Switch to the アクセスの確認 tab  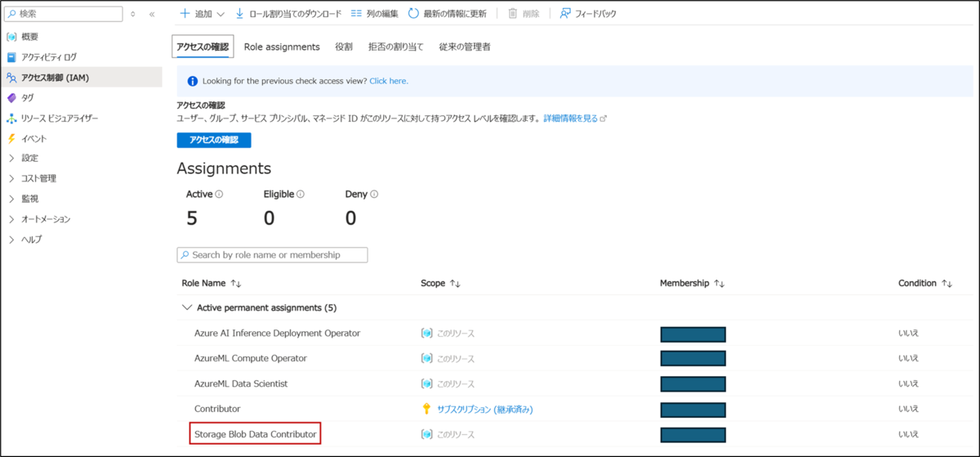point(203,47)
